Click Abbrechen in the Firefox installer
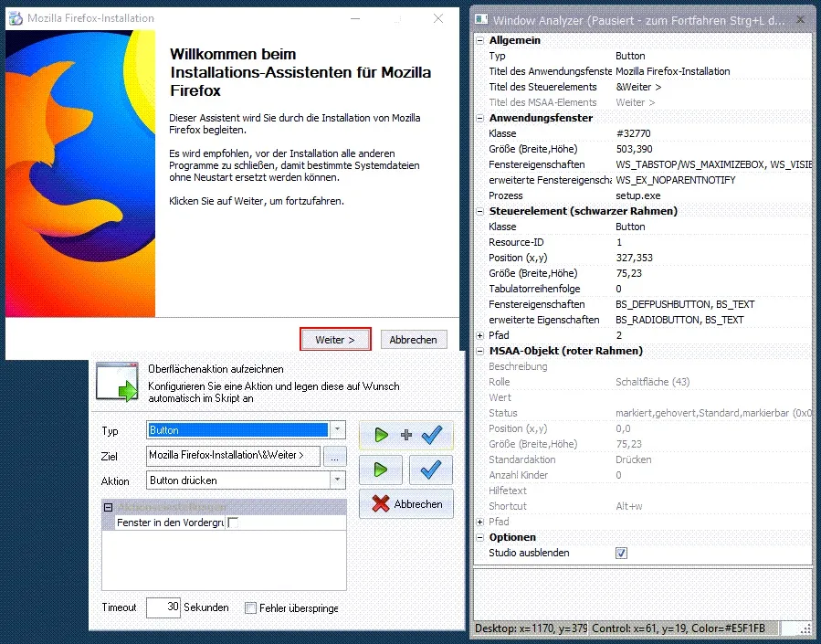The height and width of the screenshot is (644, 821). [x=413, y=339]
